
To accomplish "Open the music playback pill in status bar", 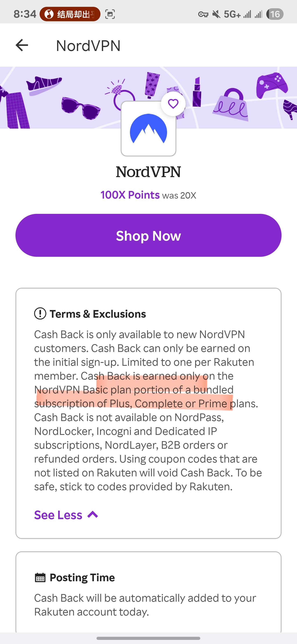I will point(70,14).
